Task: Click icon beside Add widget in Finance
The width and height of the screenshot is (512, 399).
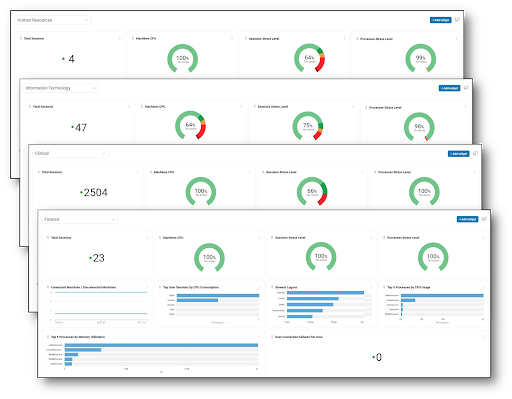Action: coord(484,219)
